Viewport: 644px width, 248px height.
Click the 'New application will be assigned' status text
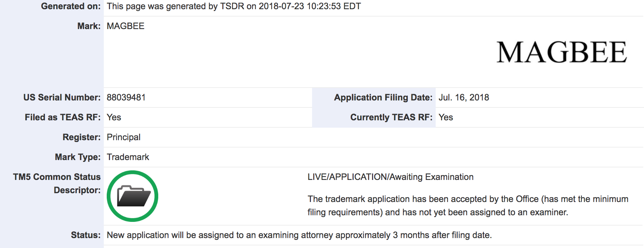(x=299, y=235)
